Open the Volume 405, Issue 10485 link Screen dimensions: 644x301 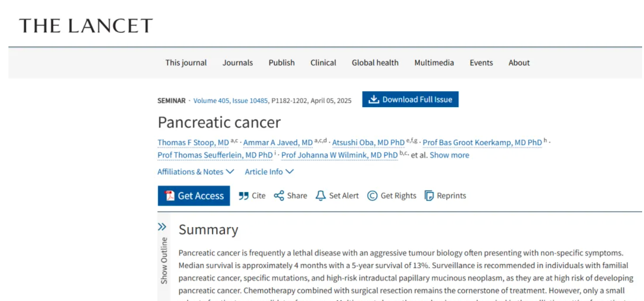(x=230, y=100)
